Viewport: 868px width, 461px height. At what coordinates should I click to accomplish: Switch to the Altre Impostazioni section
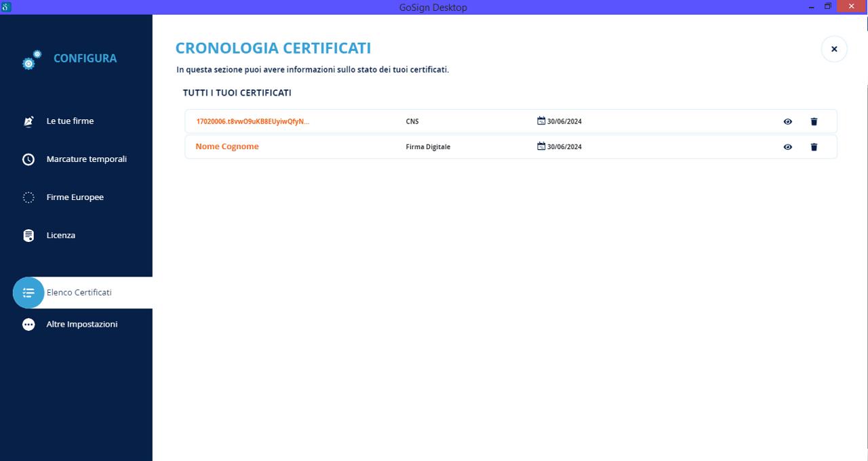(81, 324)
